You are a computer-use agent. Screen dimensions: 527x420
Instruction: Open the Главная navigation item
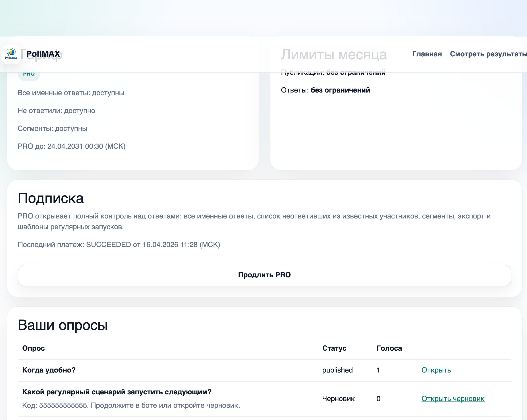click(427, 54)
